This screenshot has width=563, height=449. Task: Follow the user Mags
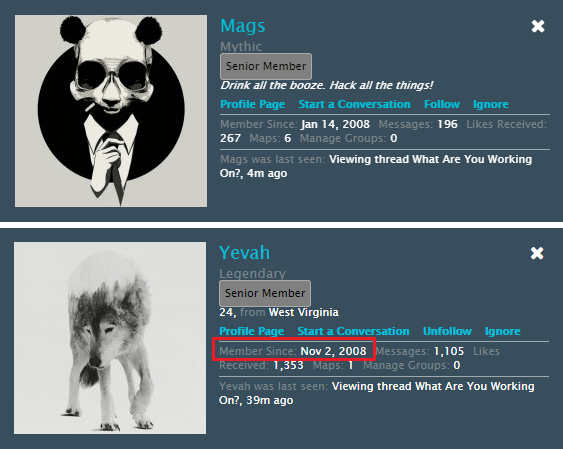(442, 104)
